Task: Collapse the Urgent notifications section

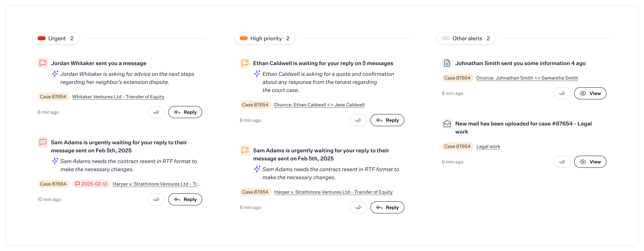Action: click(56, 38)
